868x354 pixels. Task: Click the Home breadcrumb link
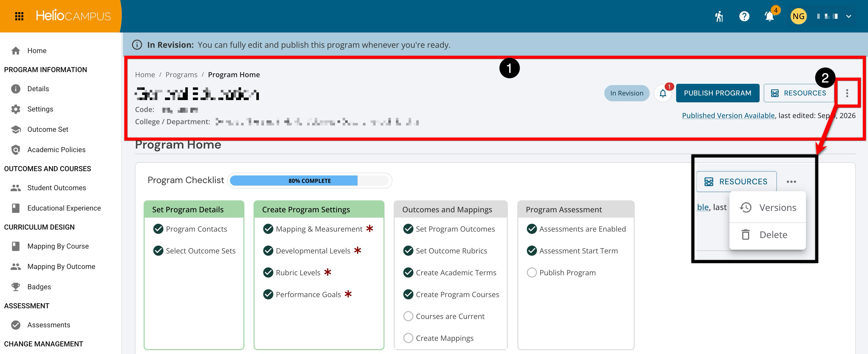pos(145,74)
